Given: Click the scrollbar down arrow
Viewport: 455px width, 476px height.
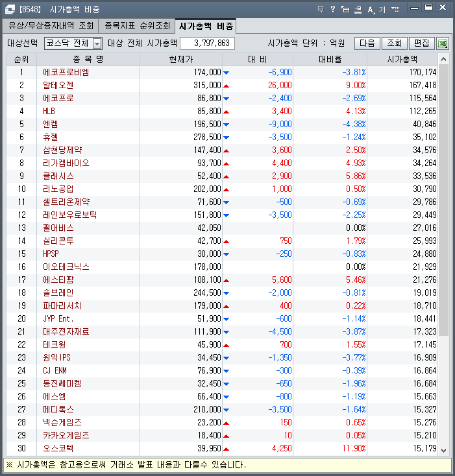Looking at the screenshot, I should (443, 451).
